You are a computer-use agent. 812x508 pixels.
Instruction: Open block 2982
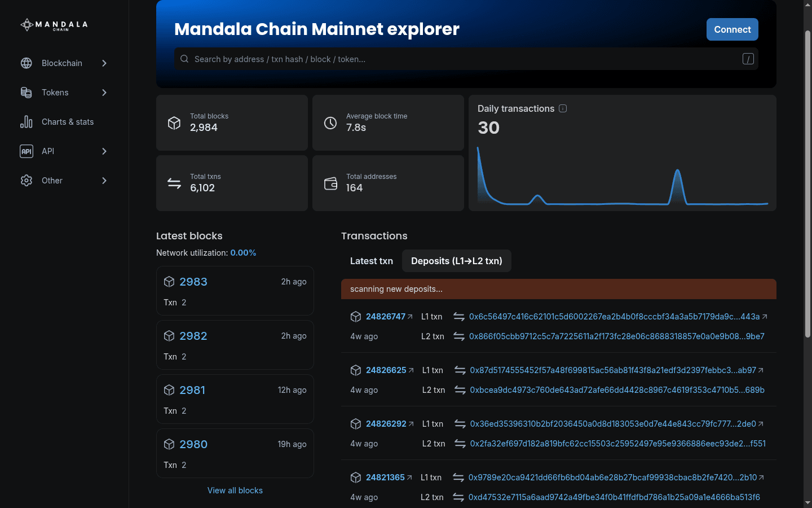tap(193, 336)
